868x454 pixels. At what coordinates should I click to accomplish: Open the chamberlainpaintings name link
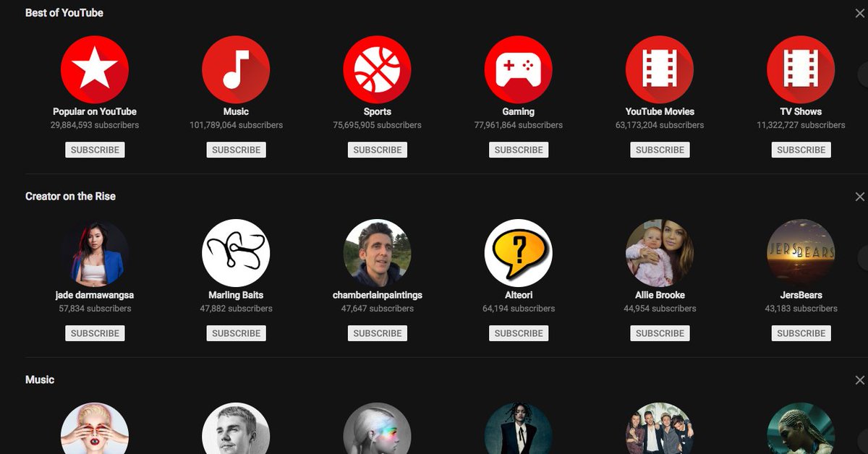point(377,296)
